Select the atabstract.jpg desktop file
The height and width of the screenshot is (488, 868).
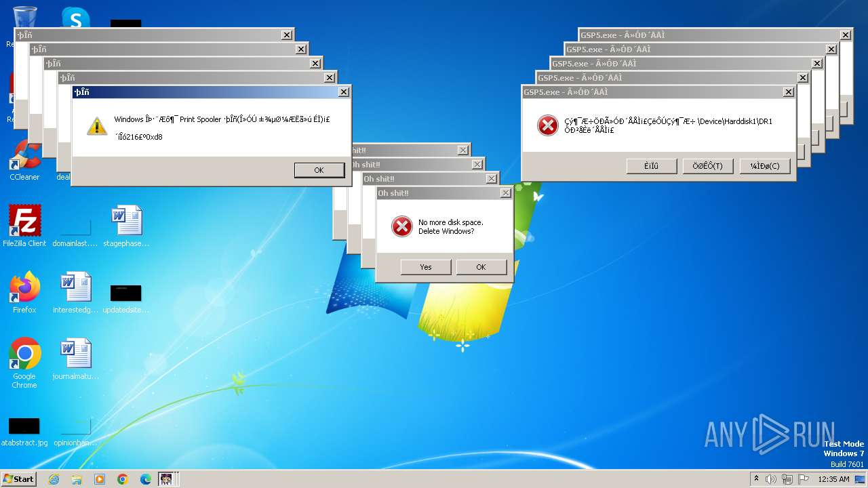(x=24, y=432)
